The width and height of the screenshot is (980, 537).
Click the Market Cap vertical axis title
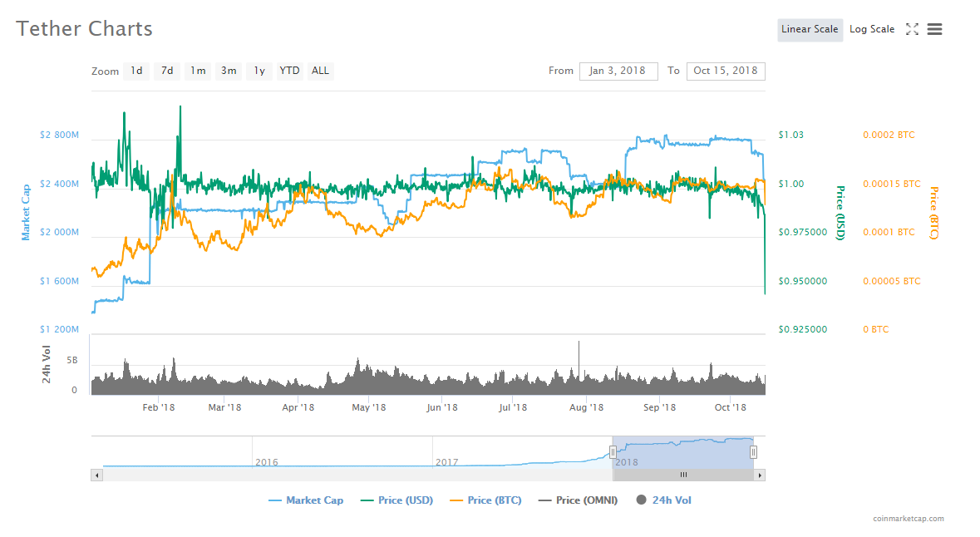point(26,212)
